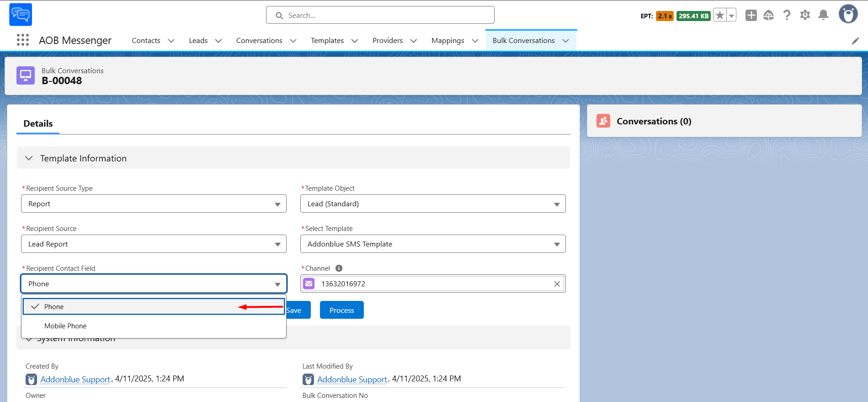Open the Mappings tab
Screen dimensions: 868x402
[447, 41]
